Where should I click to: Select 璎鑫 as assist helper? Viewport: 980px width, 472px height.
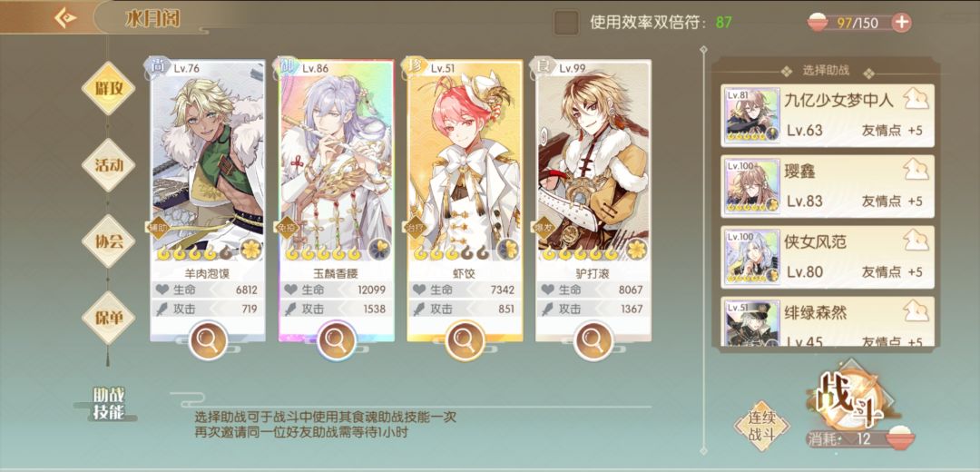pos(828,186)
